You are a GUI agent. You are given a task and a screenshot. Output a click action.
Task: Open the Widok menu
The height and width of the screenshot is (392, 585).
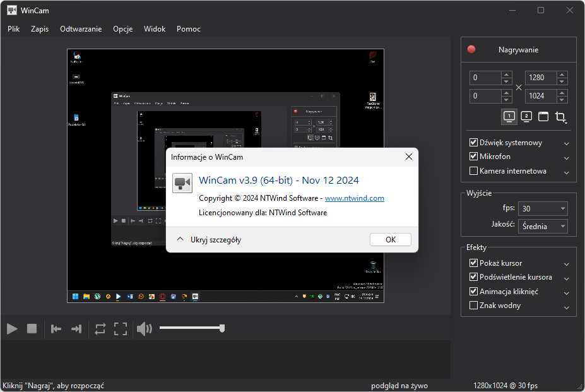pos(155,29)
